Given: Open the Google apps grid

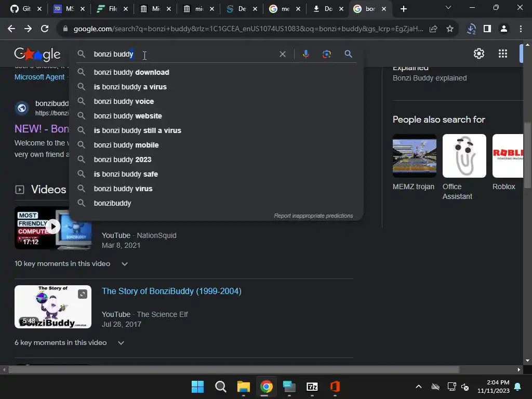Looking at the screenshot, I should tap(503, 54).
